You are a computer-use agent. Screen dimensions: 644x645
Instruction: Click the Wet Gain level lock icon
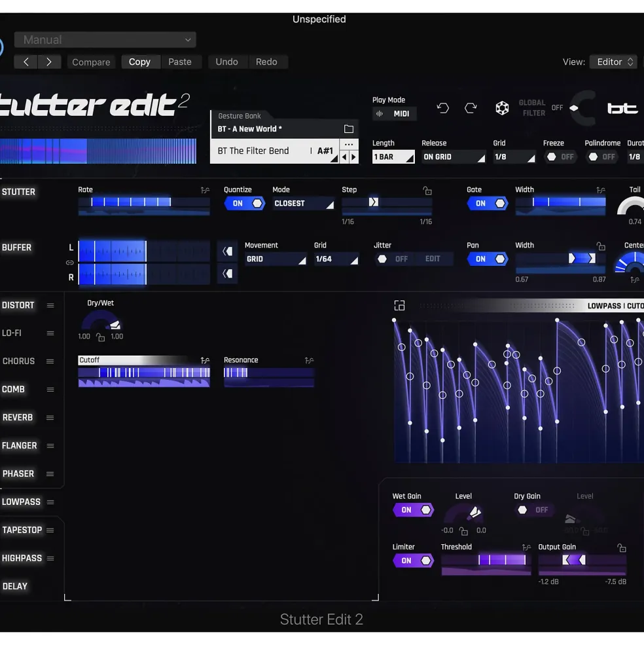pos(464,531)
